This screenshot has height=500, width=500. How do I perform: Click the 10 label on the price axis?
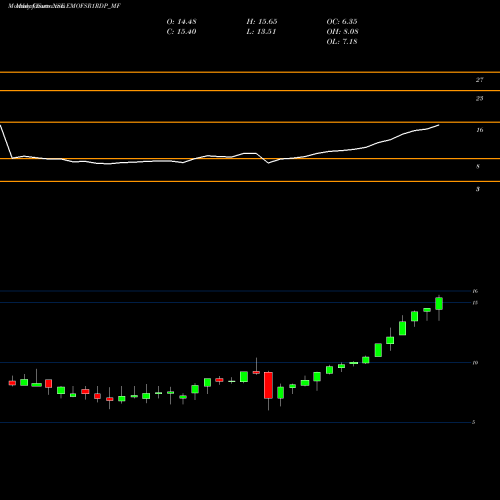[x=475, y=363]
